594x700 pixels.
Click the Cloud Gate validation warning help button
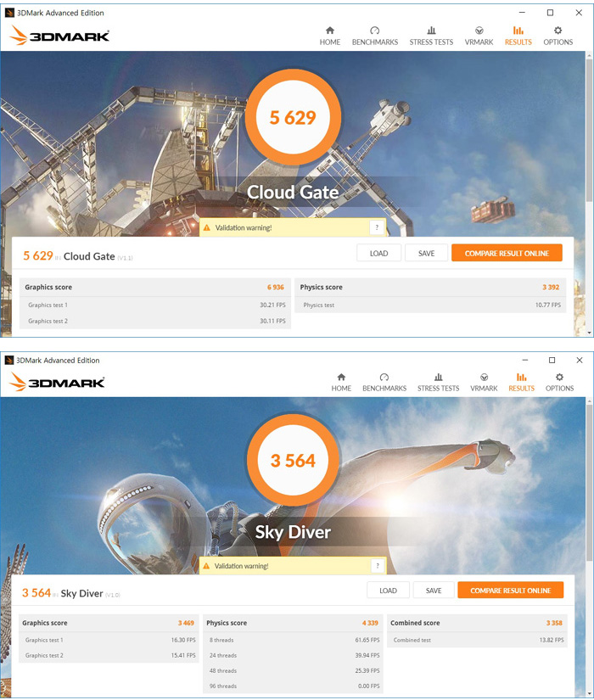click(x=377, y=227)
